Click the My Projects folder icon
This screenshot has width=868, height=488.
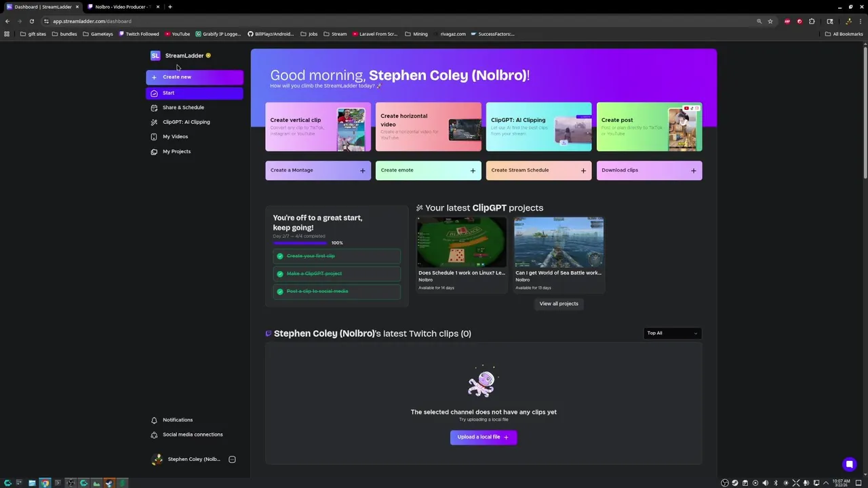pos(154,152)
